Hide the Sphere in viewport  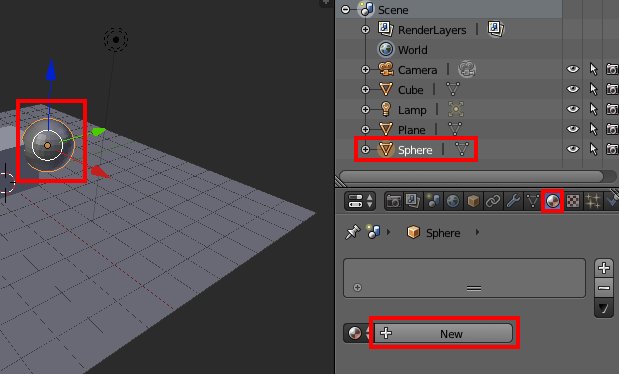(573, 149)
